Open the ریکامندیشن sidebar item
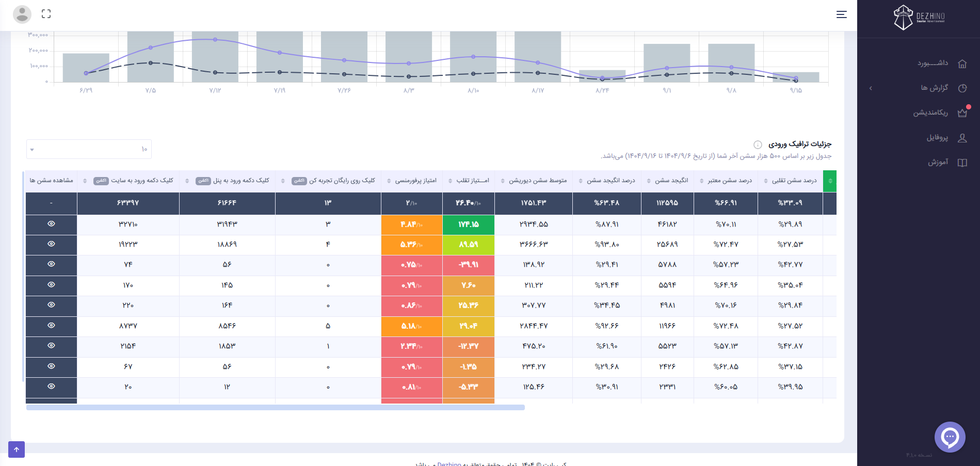Image resolution: width=980 pixels, height=466 pixels. pyautogui.click(x=919, y=113)
